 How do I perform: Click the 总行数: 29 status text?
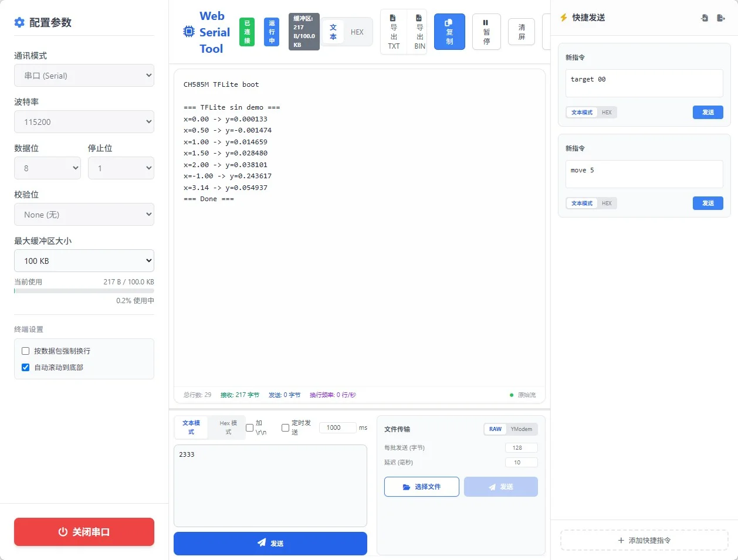tap(197, 395)
